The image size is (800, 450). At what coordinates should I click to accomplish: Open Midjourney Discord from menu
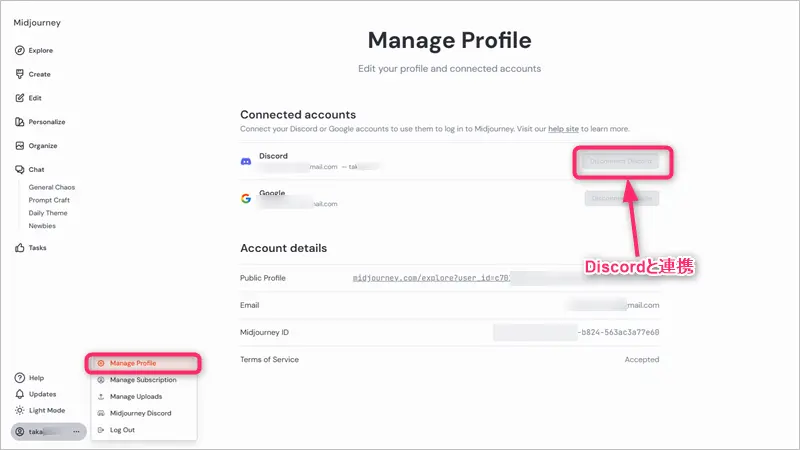coord(140,413)
